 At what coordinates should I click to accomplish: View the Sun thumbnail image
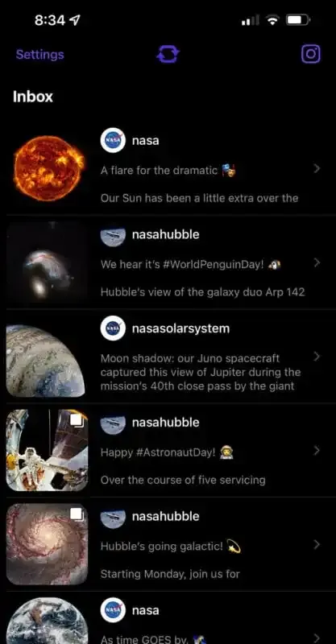(x=48, y=168)
